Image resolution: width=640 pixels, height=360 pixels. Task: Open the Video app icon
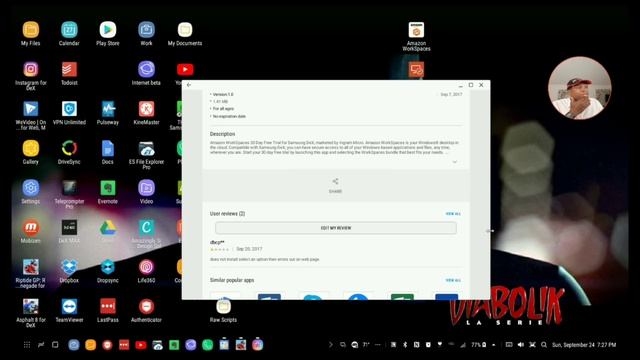[x=146, y=188]
